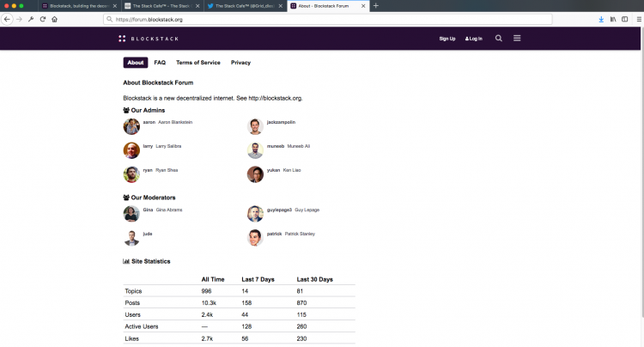Click the Site Statistics heading
This screenshot has width=644, height=347.
(147, 261)
